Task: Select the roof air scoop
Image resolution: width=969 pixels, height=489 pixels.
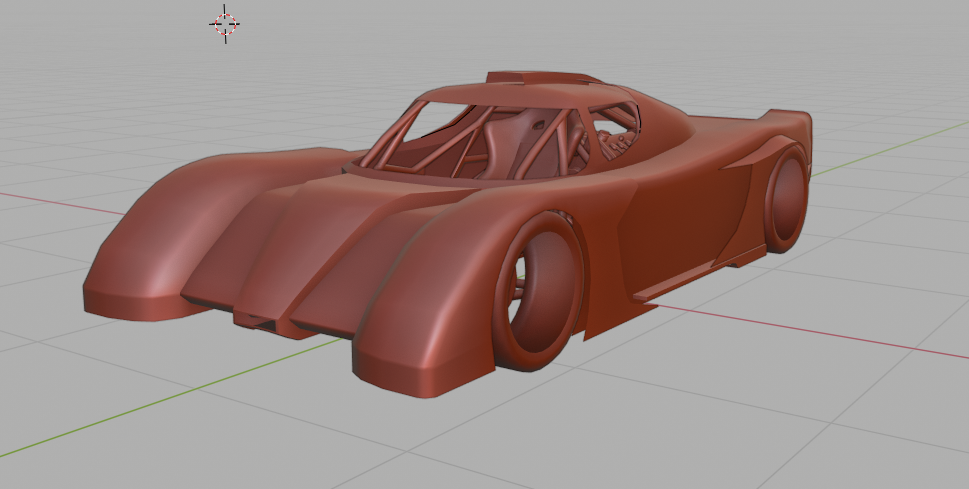Action: point(540,78)
